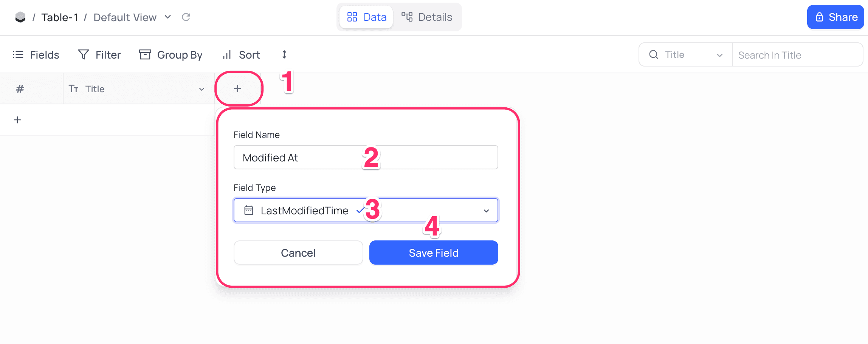Click the add new row plus icon
The height and width of the screenshot is (344, 868).
pyautogui.click(x=17, y=120)
